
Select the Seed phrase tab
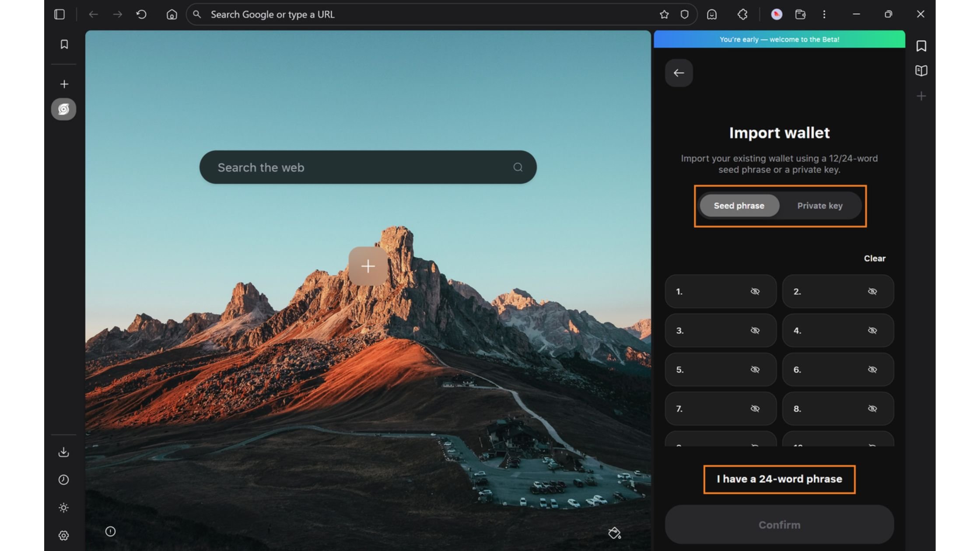tap(739, 206)
